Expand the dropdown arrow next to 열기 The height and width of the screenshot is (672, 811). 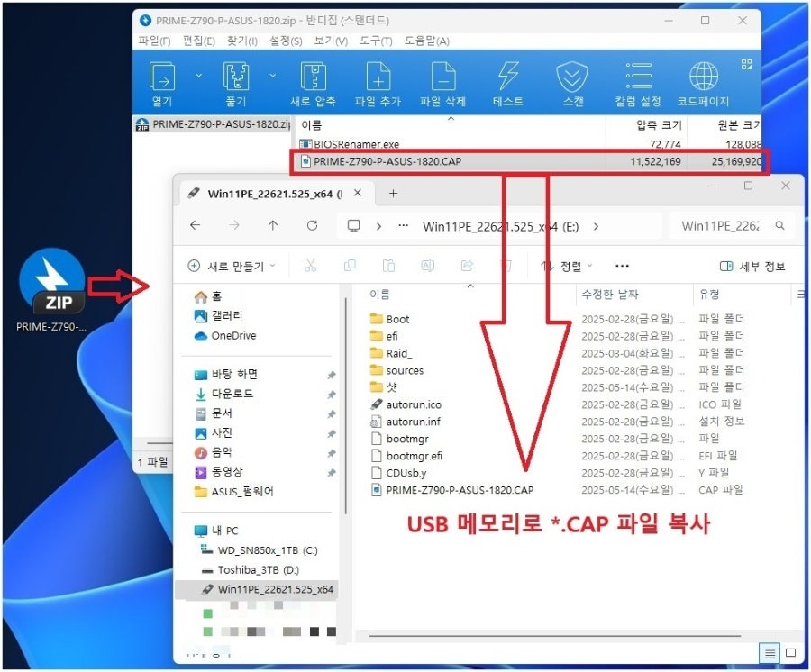(198, 76)
